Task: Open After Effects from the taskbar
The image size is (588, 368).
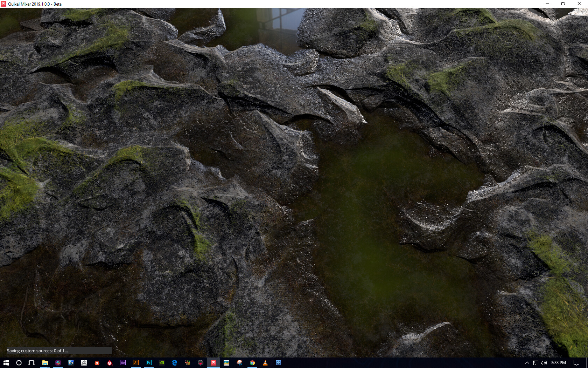Action: click(122, 363)
